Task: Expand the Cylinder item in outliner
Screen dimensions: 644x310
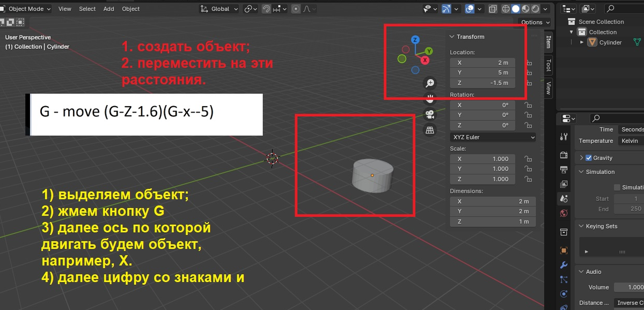Action: click(x=582, y=42)
